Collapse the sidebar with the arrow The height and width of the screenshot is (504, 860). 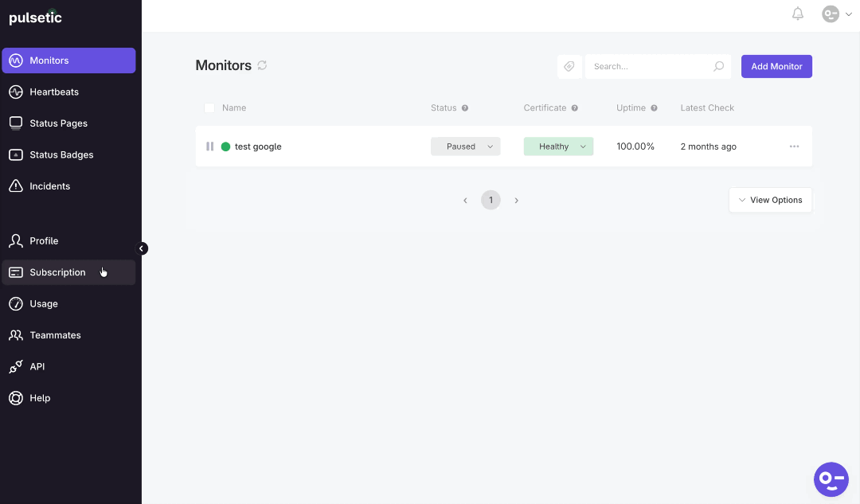point(142,248)
